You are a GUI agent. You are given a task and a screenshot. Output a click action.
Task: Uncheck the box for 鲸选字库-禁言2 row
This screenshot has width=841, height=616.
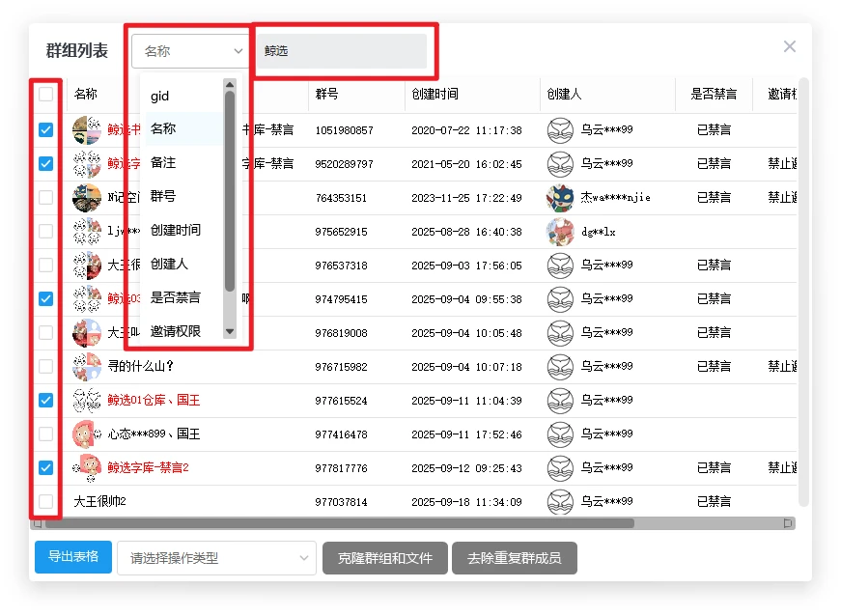pos(46,468)
